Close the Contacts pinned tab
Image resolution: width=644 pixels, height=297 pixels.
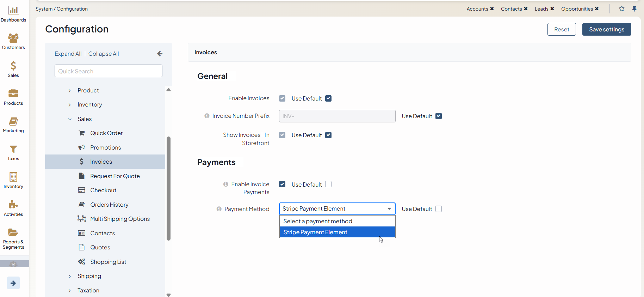[526, 9]
